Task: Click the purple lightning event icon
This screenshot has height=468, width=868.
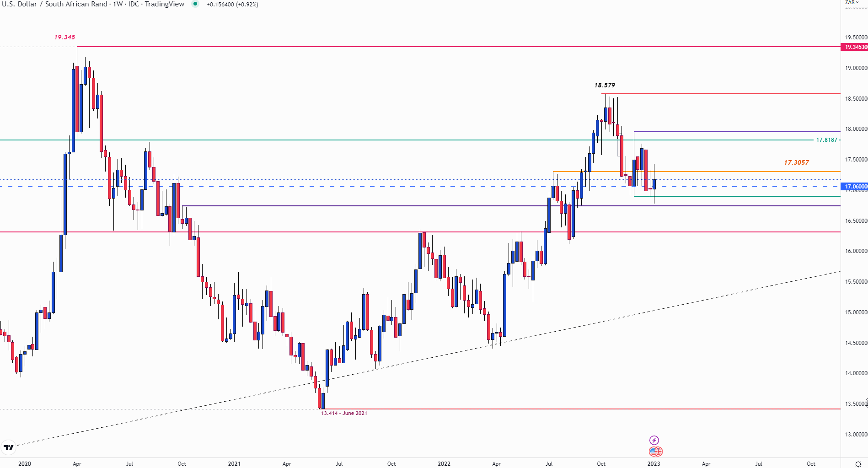Action: 654,440
